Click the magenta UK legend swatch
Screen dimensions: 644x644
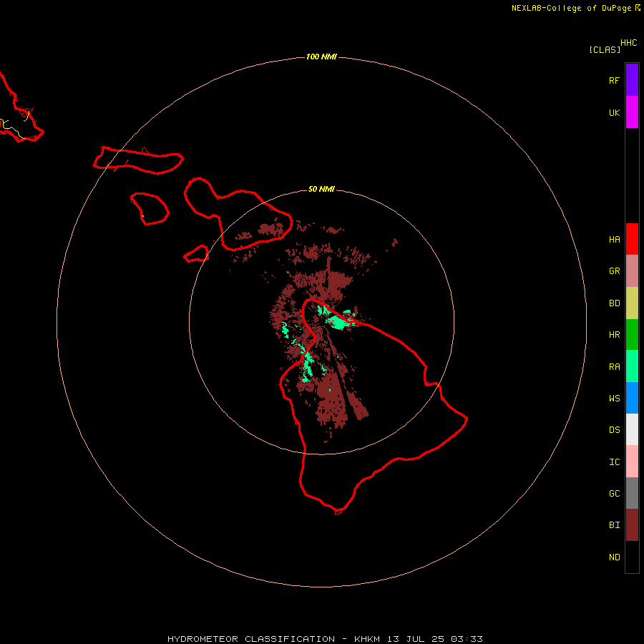pos(632,112)
